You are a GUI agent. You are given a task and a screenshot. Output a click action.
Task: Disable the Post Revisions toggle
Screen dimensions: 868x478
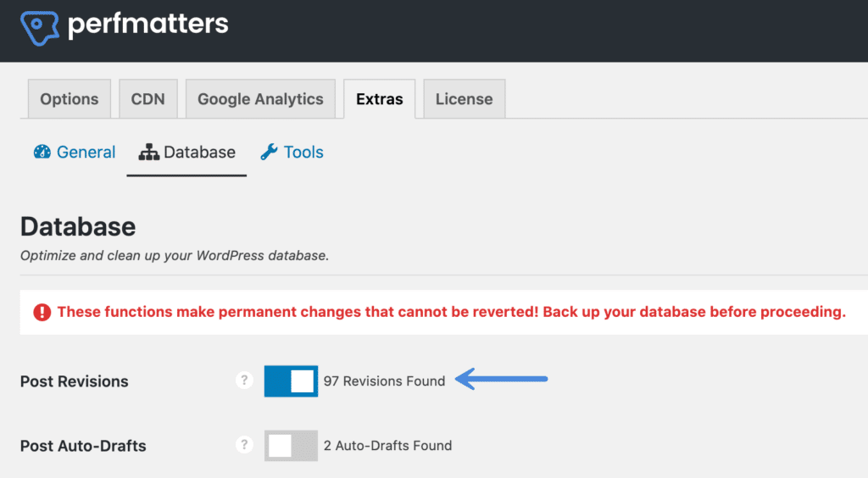292,381
